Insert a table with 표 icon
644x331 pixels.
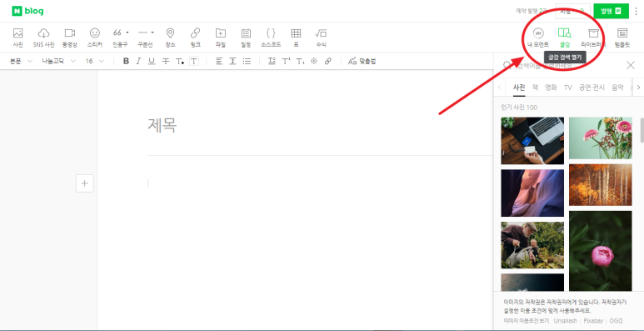click(296, 38)
